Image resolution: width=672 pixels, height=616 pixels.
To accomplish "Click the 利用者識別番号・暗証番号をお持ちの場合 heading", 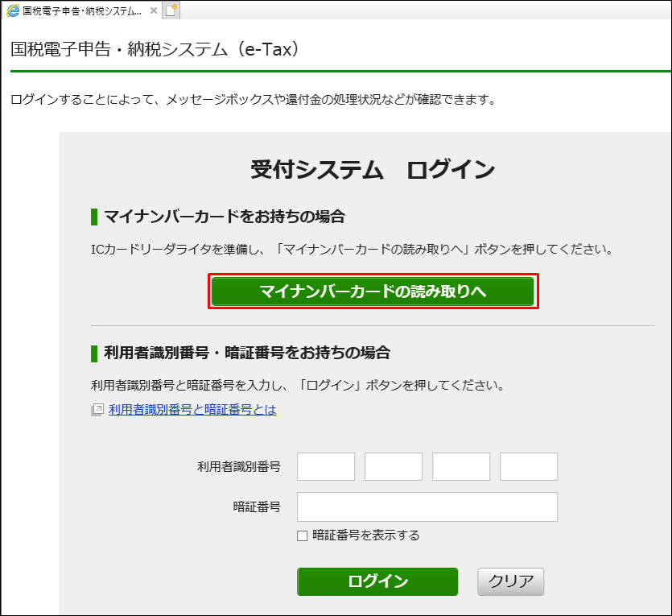I will (x=247, y=353).
